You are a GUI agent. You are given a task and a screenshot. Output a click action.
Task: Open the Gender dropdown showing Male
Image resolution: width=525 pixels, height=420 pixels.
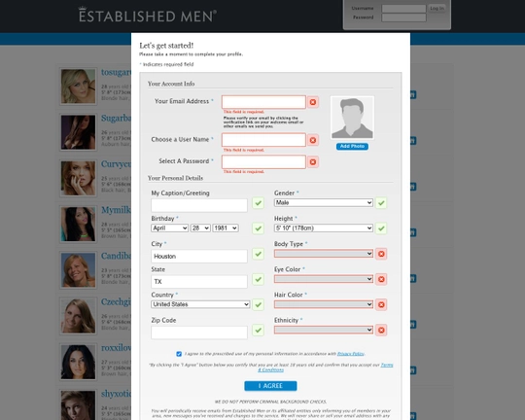324,202
